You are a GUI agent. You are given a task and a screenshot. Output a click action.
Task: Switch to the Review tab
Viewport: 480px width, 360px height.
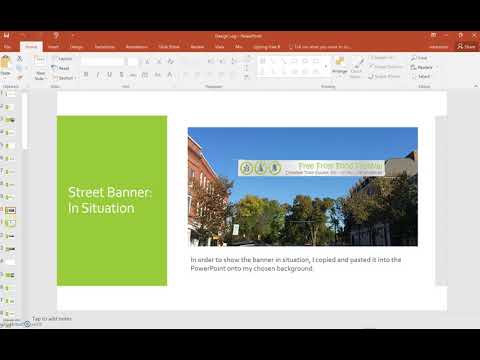point(197,47)
